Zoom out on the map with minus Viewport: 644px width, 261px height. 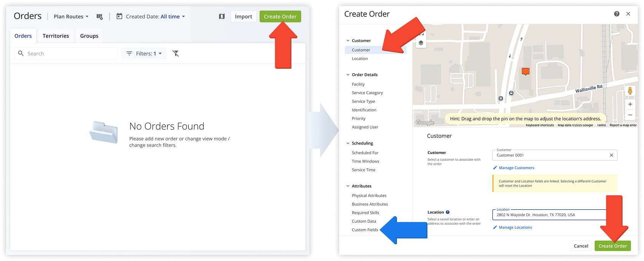tap(630, 115)
